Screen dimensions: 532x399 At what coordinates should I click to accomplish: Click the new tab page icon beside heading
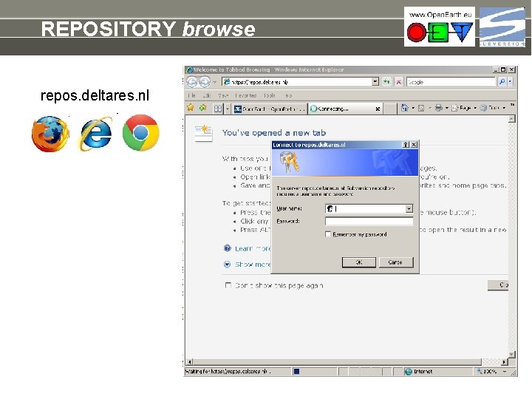pyautogui.click(x=204, y=133)
